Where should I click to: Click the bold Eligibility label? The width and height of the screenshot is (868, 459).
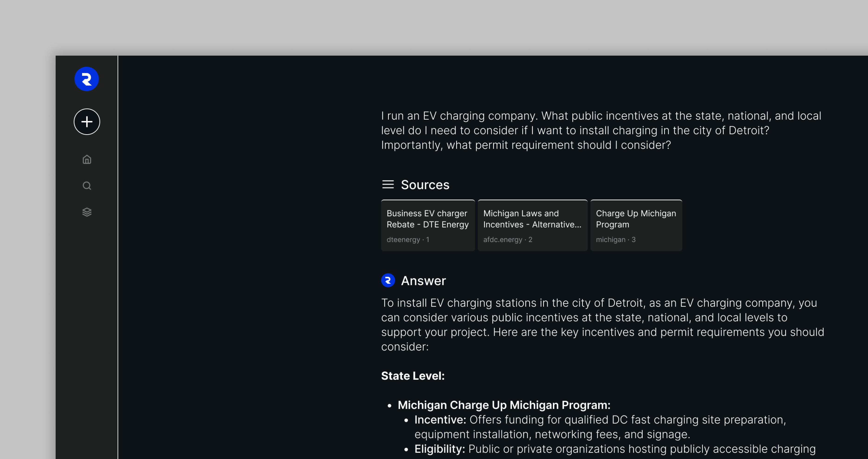pyautogui.click(x=439, y=449)
